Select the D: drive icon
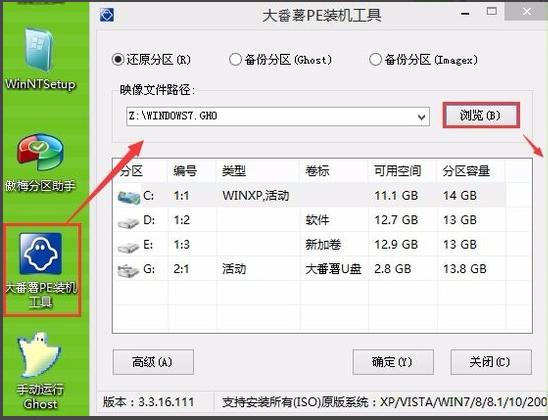 128,222
